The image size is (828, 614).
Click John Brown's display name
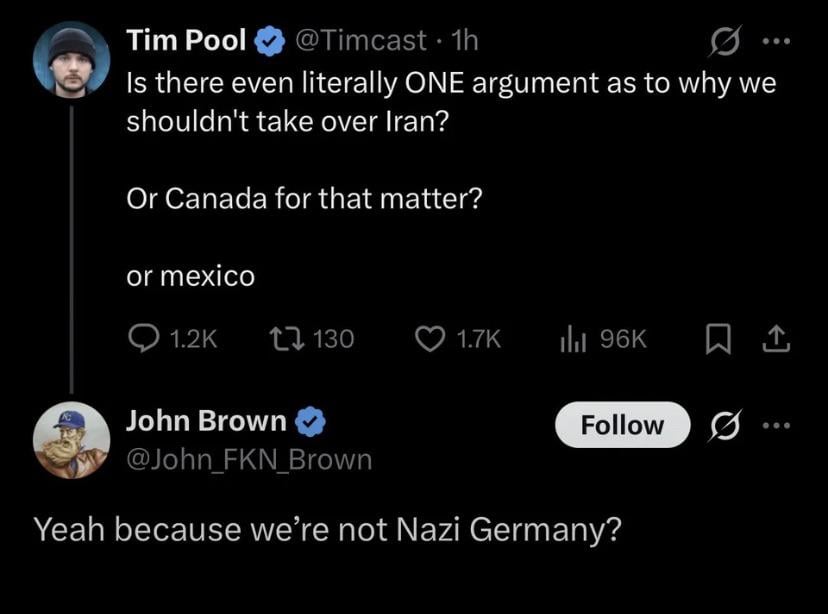(206, 422)
